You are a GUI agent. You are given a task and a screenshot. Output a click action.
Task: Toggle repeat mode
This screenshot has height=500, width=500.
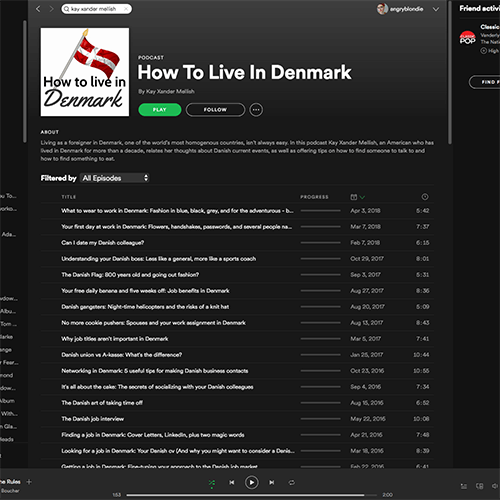(x=292, y=482)
